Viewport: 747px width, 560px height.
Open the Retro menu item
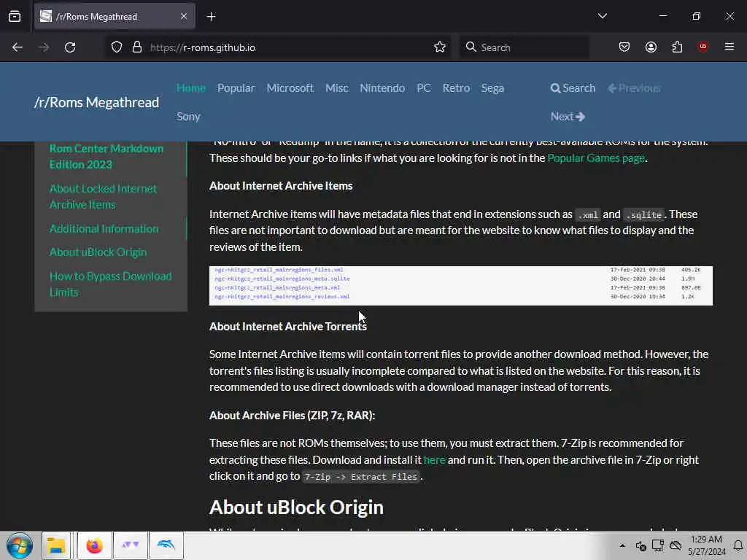(x=456, y=88)
